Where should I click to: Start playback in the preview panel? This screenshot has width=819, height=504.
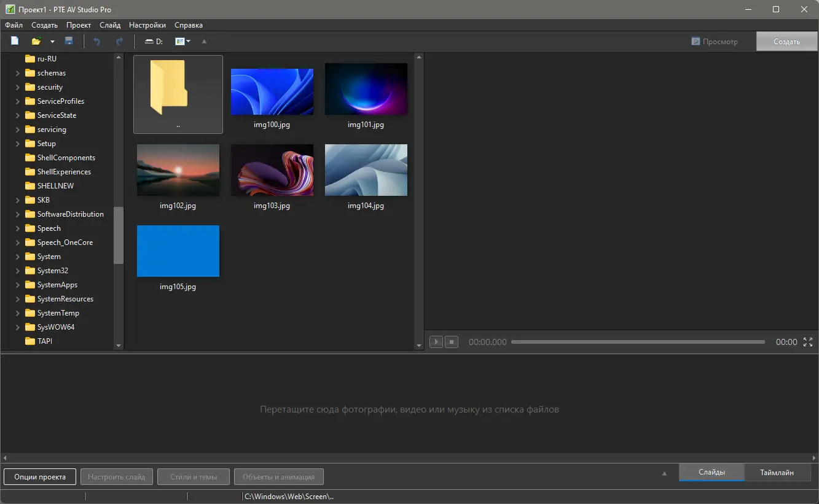point(436,341)
